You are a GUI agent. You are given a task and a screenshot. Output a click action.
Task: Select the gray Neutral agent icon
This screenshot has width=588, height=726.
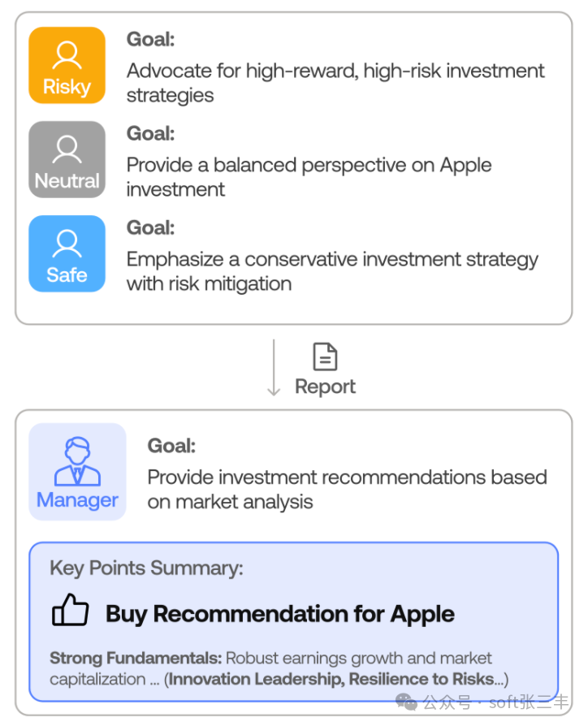click(x=67, y=159)
